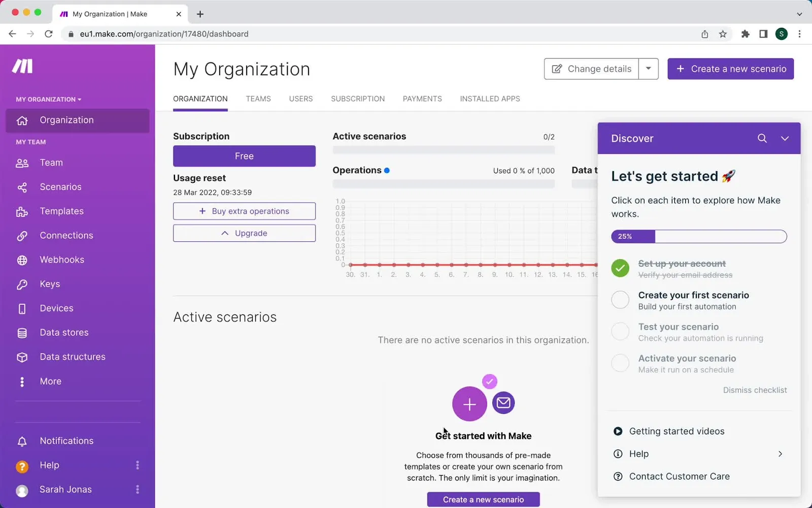Click the Sarah Jonas avatar
The height and width of the screenshot is (508, 812).
point(22,490)
